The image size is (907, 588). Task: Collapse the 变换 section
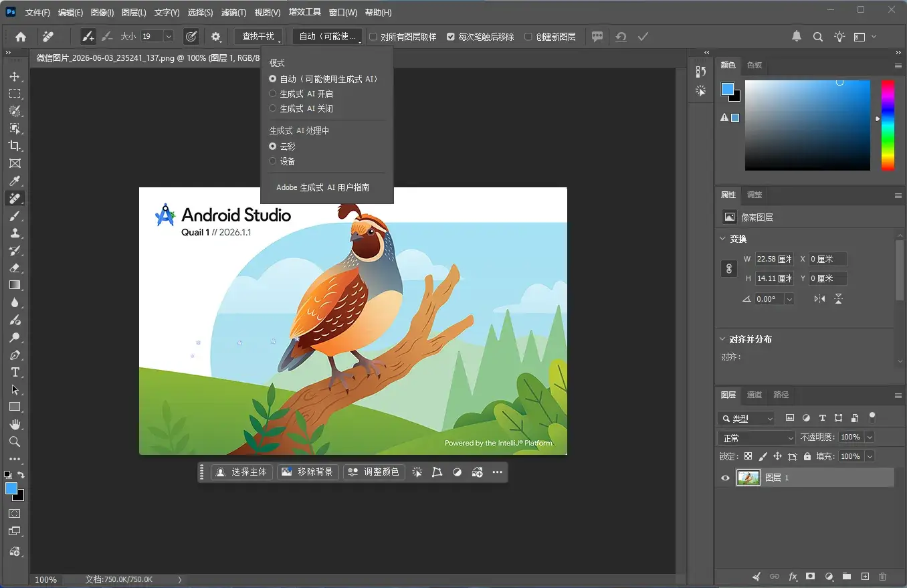[722, 239]
